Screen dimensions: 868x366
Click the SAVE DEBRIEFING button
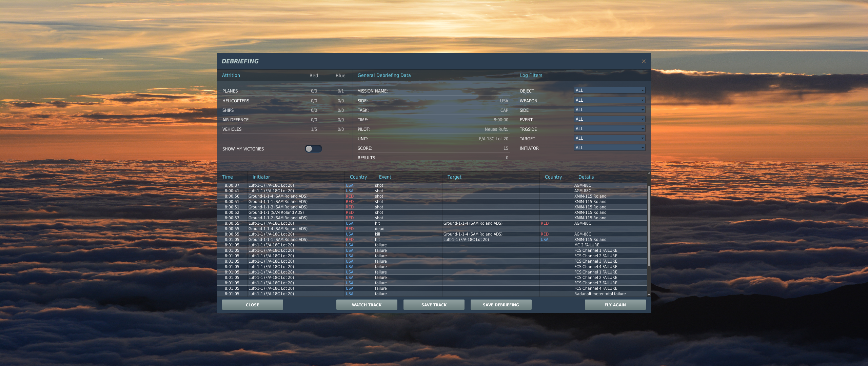coord(501,305)
